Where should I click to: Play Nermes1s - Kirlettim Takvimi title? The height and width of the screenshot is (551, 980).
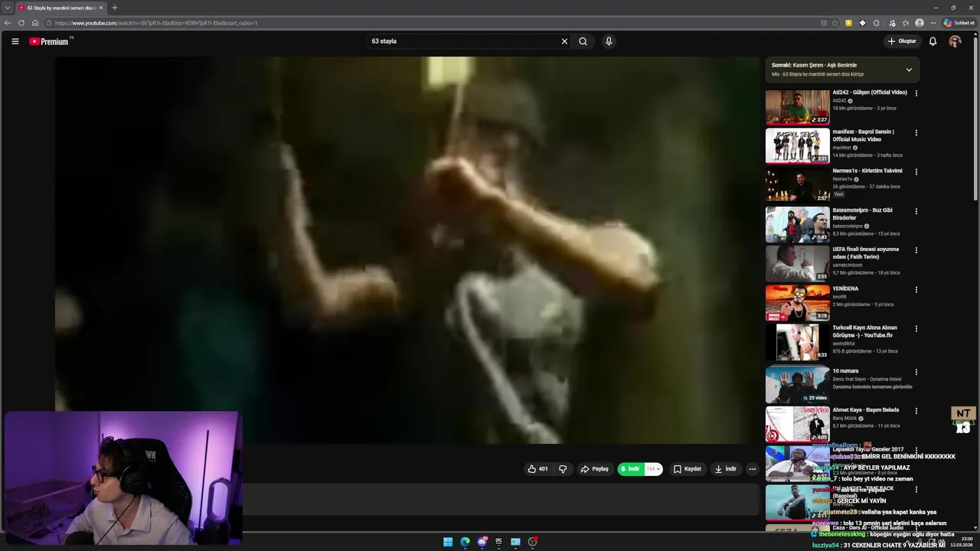pyautogui.click(x=867, y=171)
